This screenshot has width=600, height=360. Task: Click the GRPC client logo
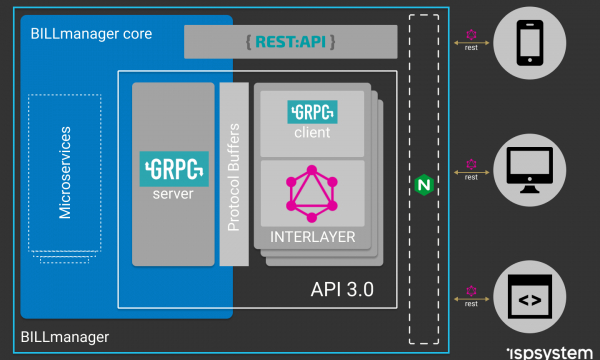tap(312, 112)
